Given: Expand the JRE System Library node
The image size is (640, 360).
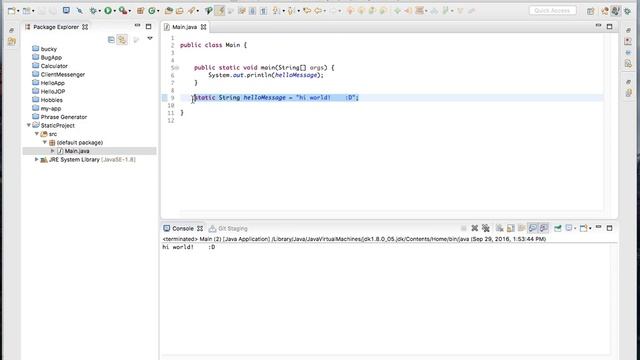Looking at the screenshot, I should coord(36,160).
